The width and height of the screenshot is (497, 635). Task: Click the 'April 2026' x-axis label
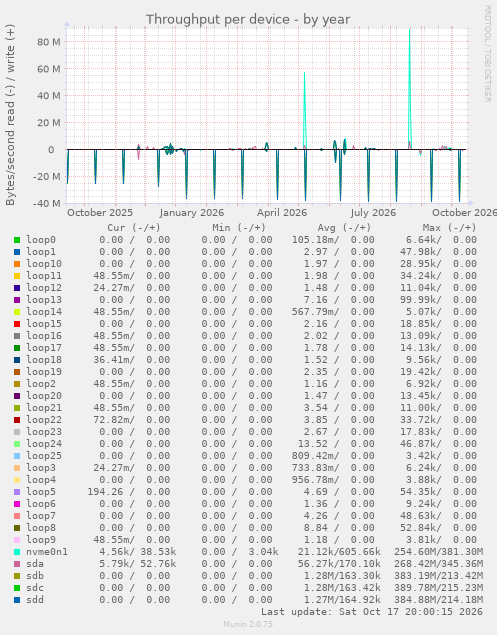pyautogui.click(x=282, y=213)
